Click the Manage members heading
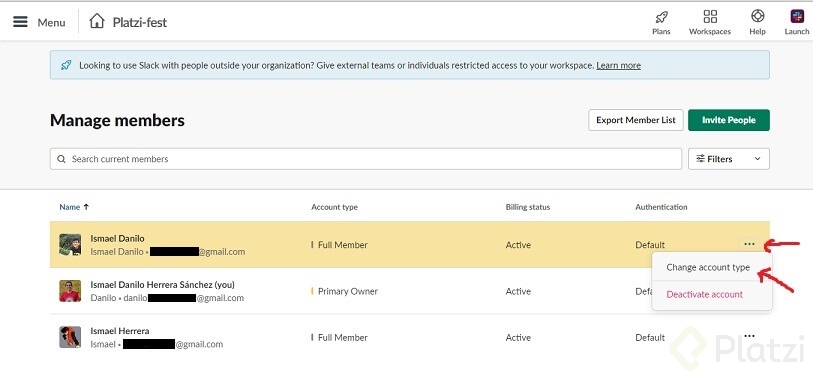The width and height of the screenshot is (813, 375). click(x=117, y=120)
